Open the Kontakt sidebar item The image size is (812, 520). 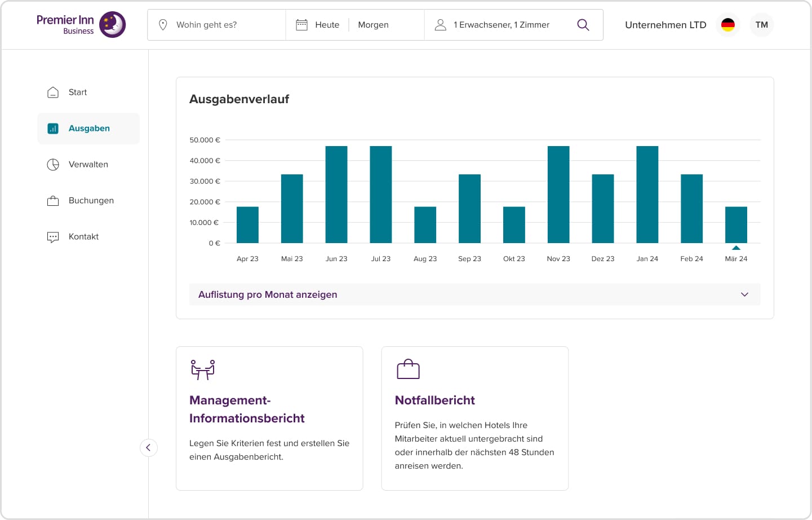pyautogui.click(x=83, y=237)
